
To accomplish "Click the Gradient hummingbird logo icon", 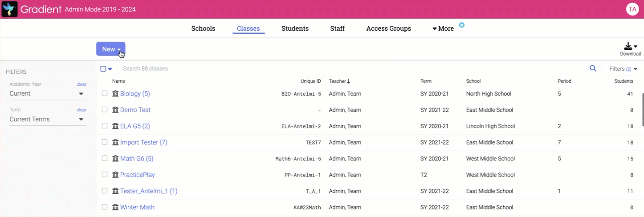I will (x=10, y=9).
